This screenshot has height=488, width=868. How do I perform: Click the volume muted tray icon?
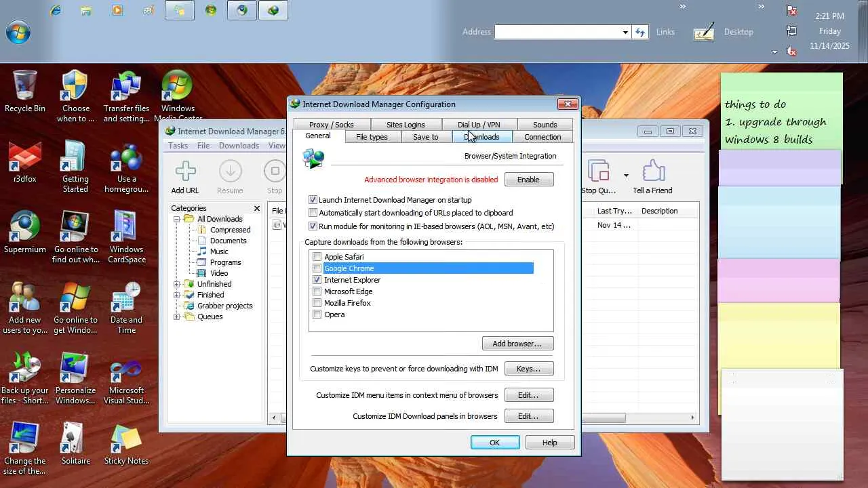click(791, 52)
